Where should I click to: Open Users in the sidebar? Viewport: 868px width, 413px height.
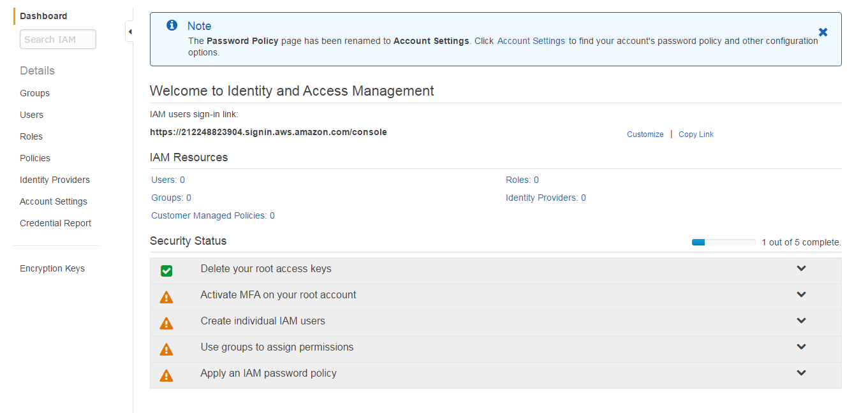31,115
